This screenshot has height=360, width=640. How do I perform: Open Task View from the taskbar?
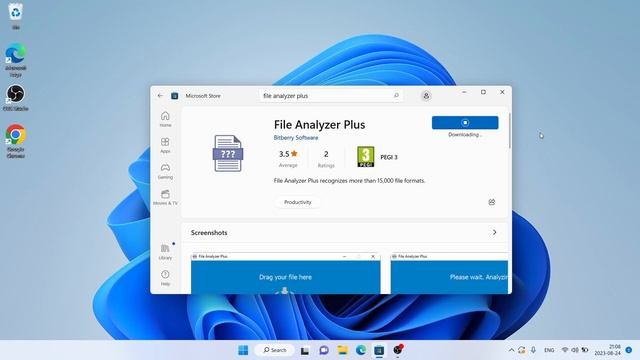305,350
